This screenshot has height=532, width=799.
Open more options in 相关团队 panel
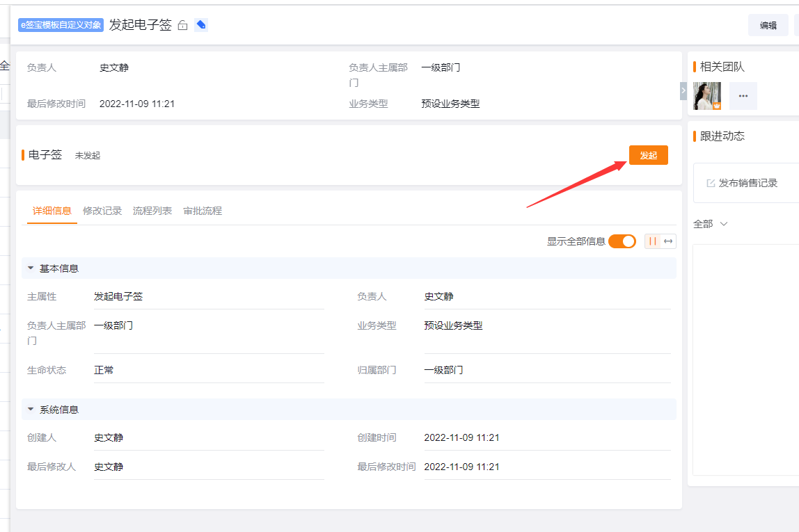point(743,96)
